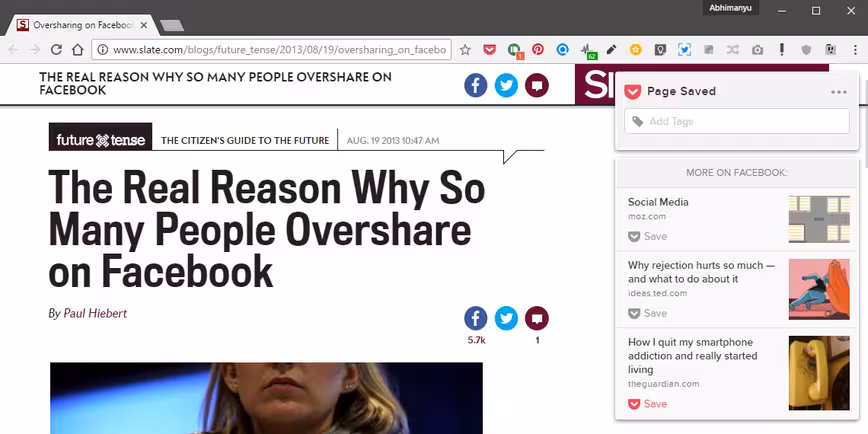The image size is (868, 434).
Task: Open the orange star extension
Action: pyautogui.click(x=636, y=50)
